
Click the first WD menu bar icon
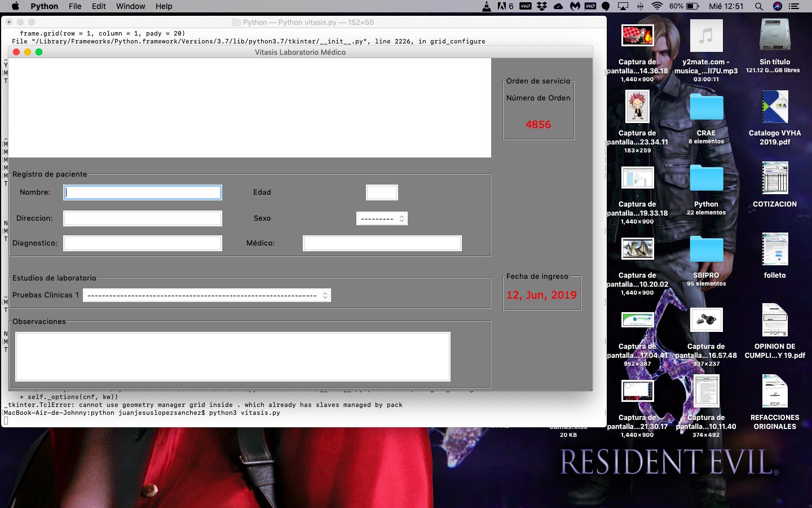pos(525,6)
